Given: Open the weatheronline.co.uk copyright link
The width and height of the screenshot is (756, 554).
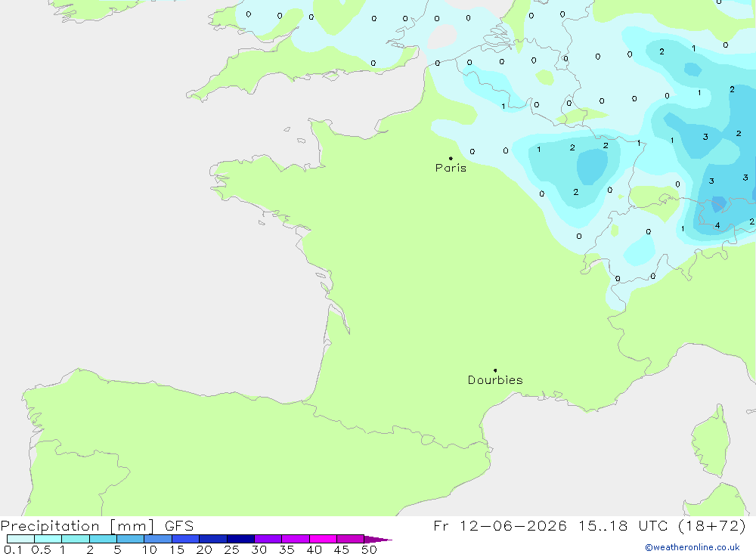Looking at the screenshot, I should click(x=692, y=547).
